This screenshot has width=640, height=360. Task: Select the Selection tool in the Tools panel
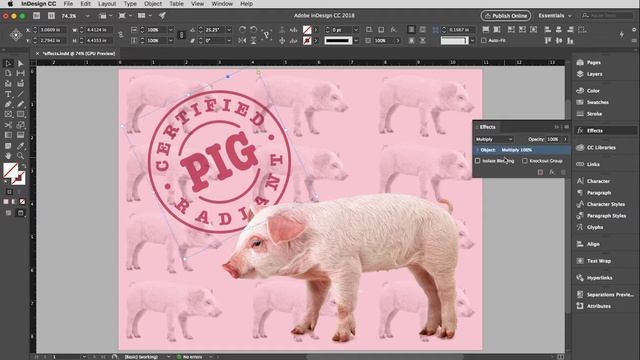[x=8, y=63]
